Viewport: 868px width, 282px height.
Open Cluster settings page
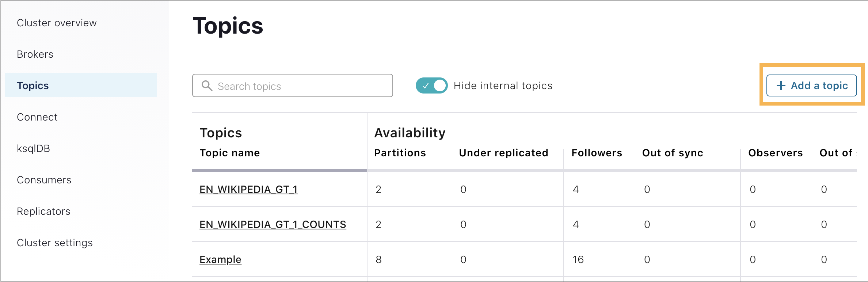click(x=54, y=243)
